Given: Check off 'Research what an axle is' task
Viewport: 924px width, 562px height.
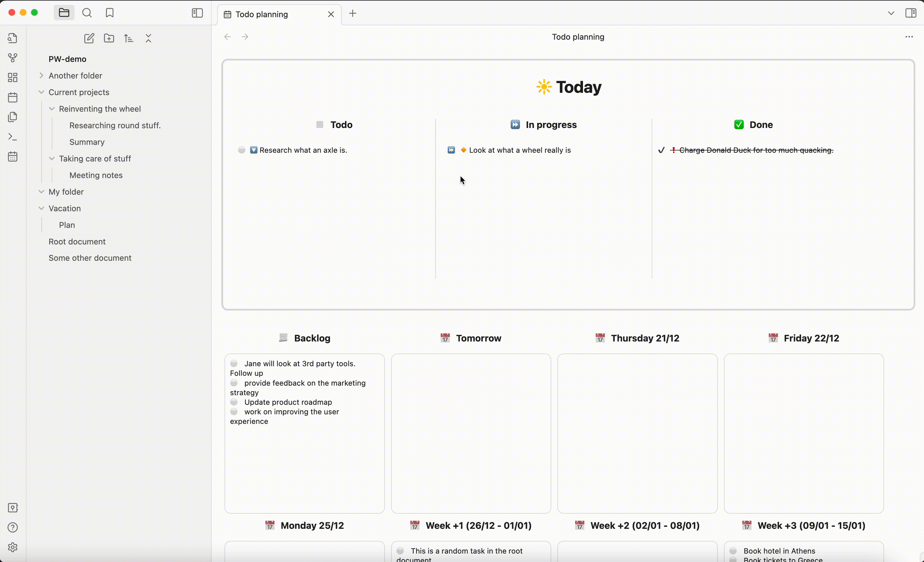Looking at the screenshot, I should (x=242, y=150).
